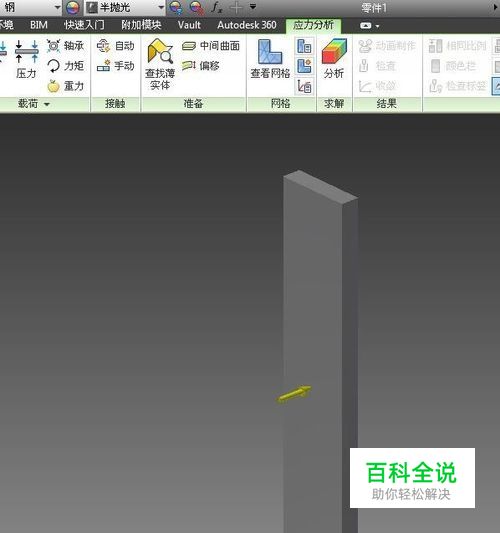The height and width of the screenshot is (533, 500).
Task: Click Local Mesh Control icon (middle)
Action: coord(304,66)
